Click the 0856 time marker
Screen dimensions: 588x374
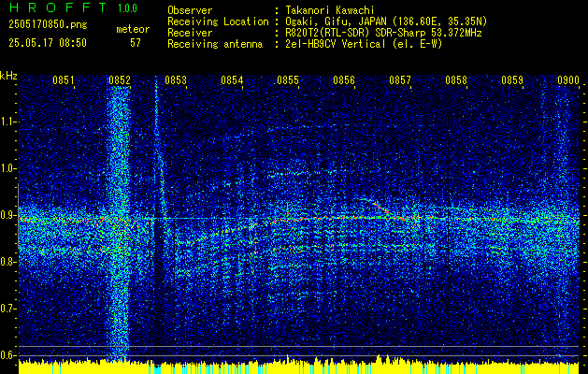pyautogui.click(x=344, y=79)
